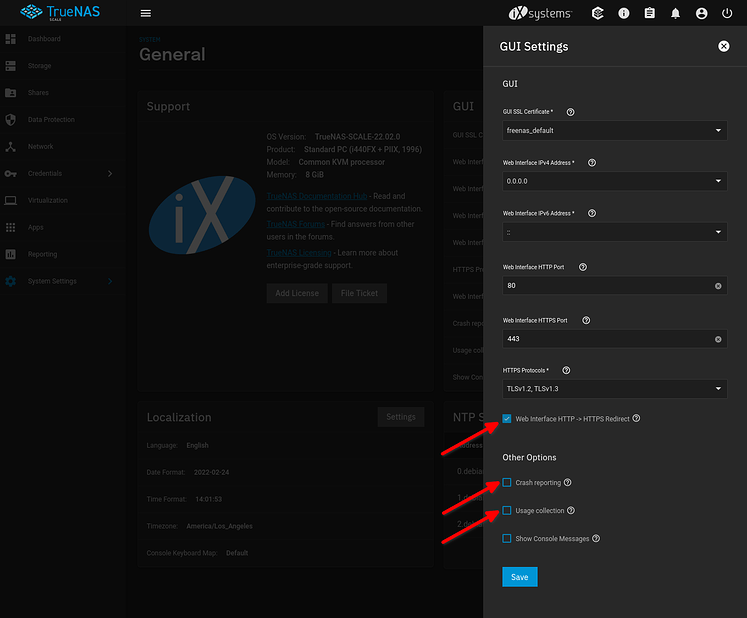The image size is (747, 618).
Task: Show help for GUI SSL Certificate
Action: coord(570,112)
